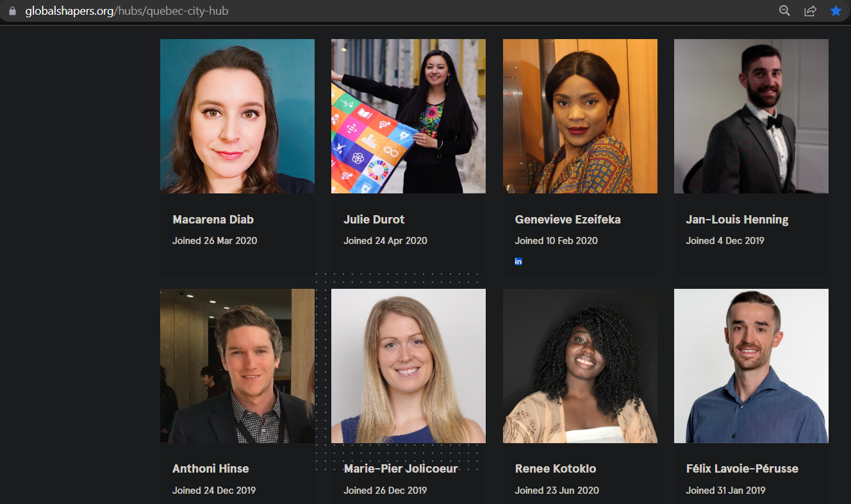
Task: Click the Macarena Diab name link
Action: click(213, 220)
